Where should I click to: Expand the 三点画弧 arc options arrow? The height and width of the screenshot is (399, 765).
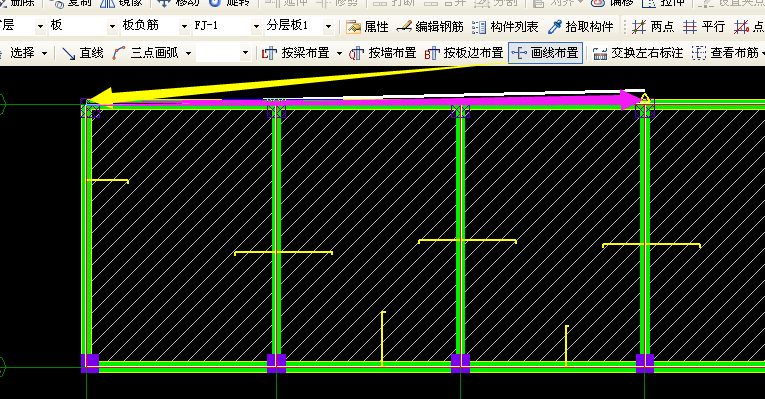coord(188,53)
